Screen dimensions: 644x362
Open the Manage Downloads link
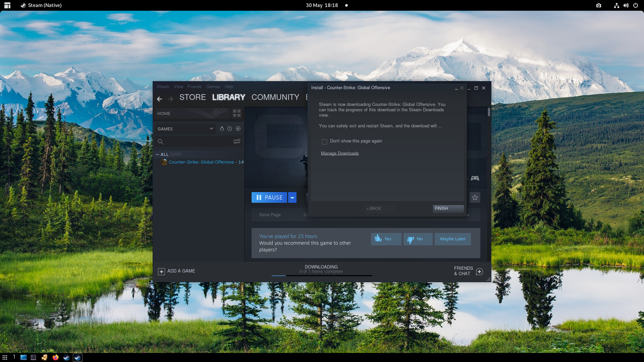pyautogui.click(x=339, y=154)
